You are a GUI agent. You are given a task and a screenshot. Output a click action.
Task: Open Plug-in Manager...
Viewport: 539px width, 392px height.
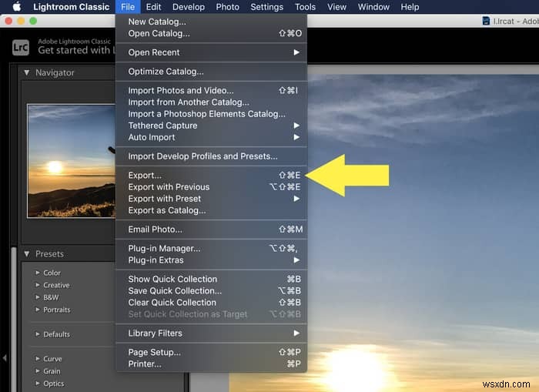click(211, 248)
